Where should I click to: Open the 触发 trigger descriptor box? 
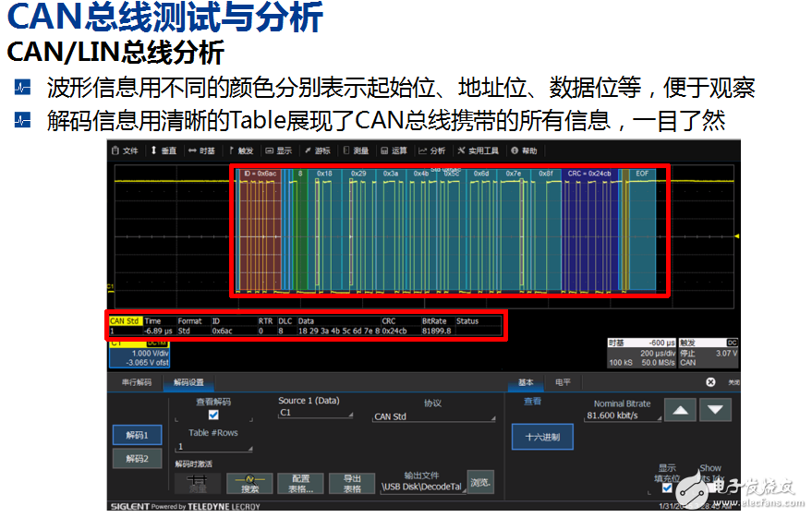pyautogui.click(x=709, y=353)
